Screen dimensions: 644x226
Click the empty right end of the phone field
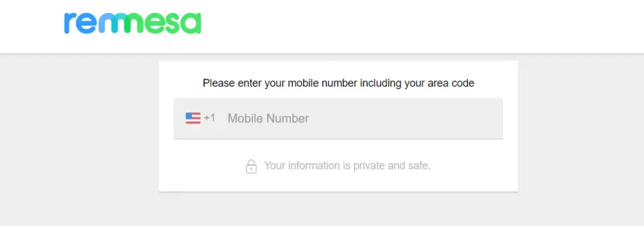tap(452, 119)
